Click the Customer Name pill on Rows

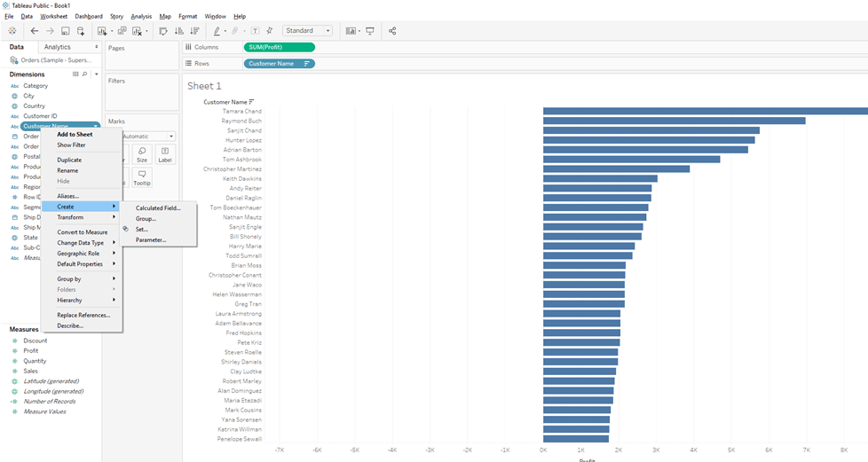pos(279,64)
